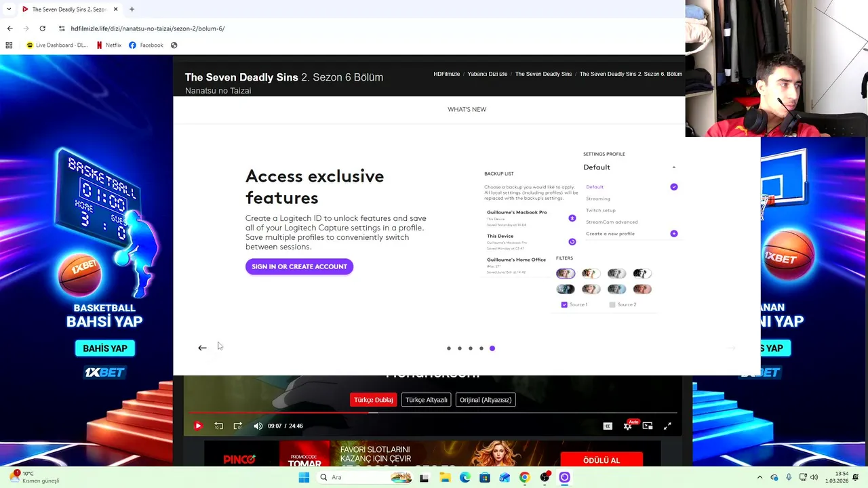This screenshot has height=488, width=868.
Task: Select Türkçe Altyazılı option
Action: point(427,400)
